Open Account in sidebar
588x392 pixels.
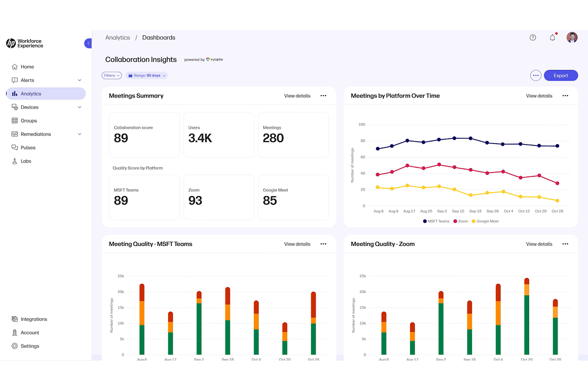[x=46, y=333]
